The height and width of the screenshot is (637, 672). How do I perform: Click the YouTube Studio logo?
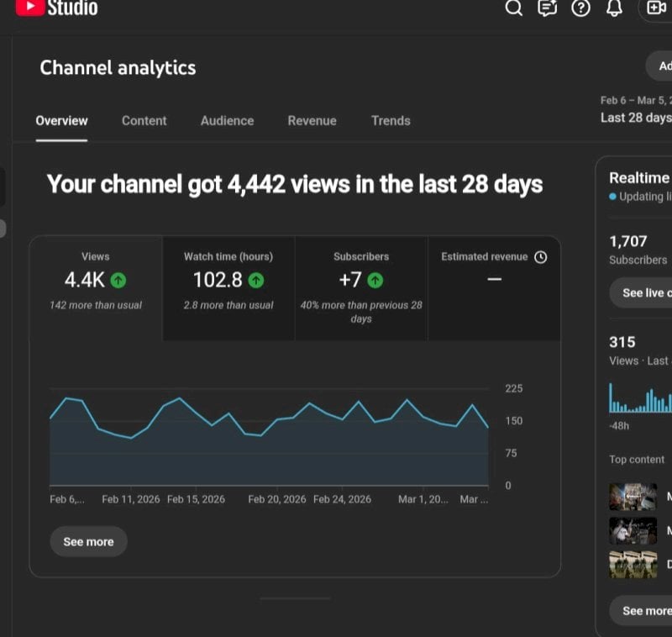(x=57, y=8)
